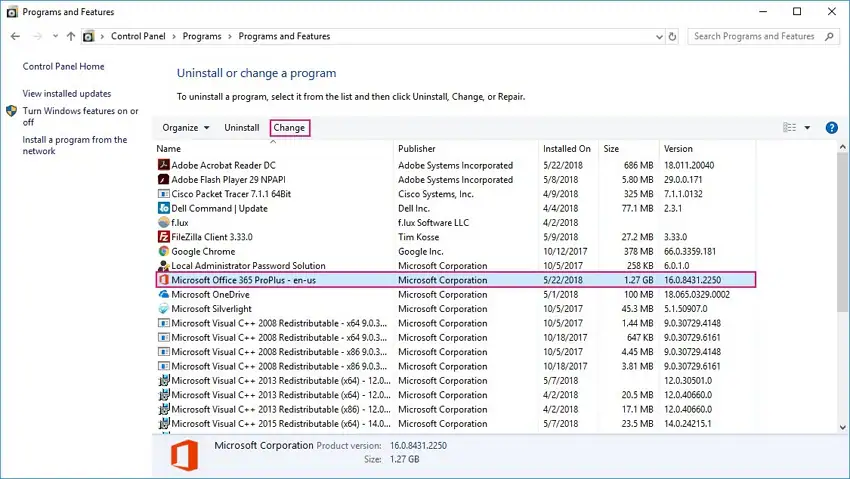
Task: Sort the list by Publisher column
Action: 466,148
